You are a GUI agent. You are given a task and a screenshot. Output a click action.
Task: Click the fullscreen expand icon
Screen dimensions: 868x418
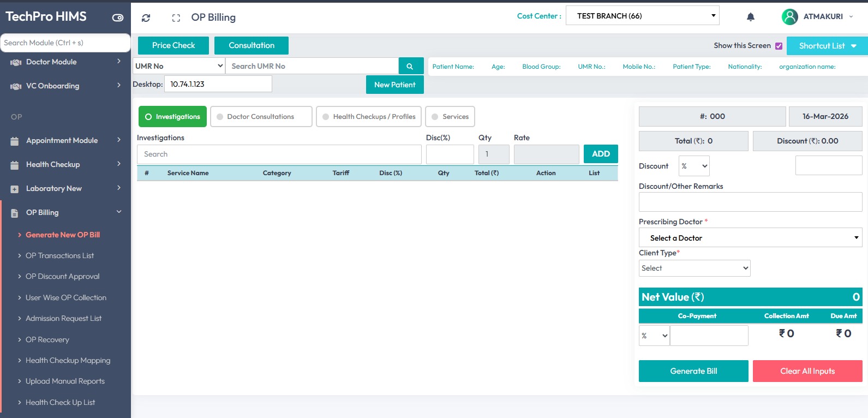click(x=176, y=18)
